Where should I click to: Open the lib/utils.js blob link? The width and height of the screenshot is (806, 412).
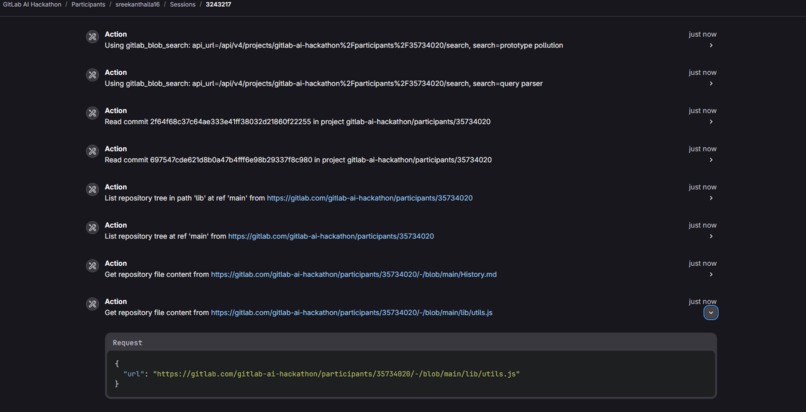click(352, 313)
